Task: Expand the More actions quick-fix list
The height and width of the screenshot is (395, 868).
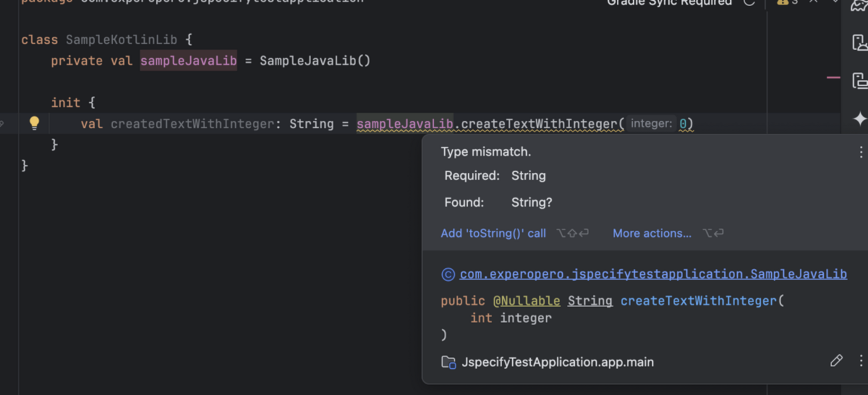Action: [x=652, y=233]
